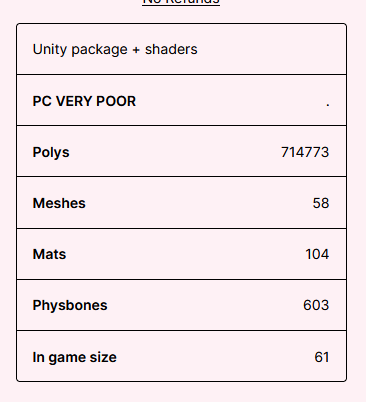Image resolution: width=366 pixels, height=402 pixels.
Task: Click the word size in last row
Action: [x=103, y=357]
